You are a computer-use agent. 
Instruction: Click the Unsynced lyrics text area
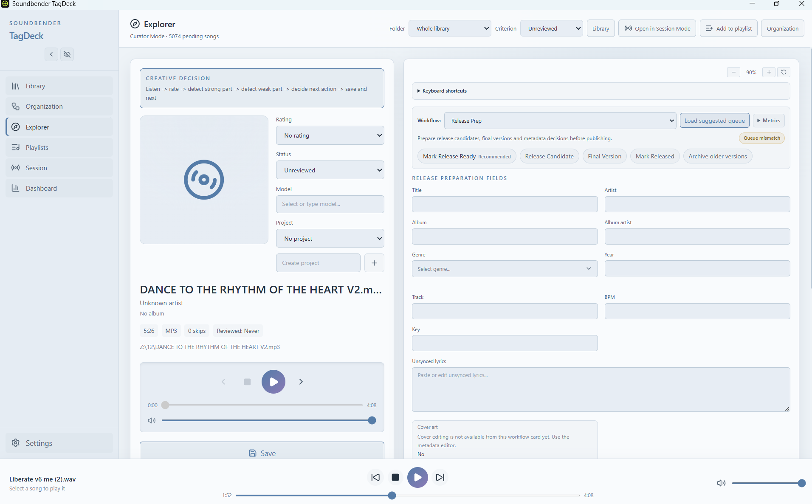pyautogui.click(x=601, y=389)
